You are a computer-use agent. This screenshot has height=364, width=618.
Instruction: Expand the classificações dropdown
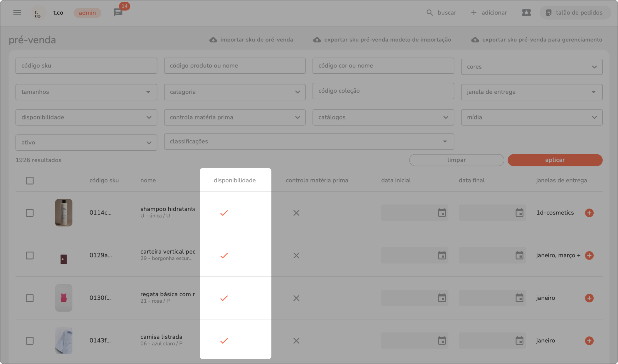[x=309, y=141]
